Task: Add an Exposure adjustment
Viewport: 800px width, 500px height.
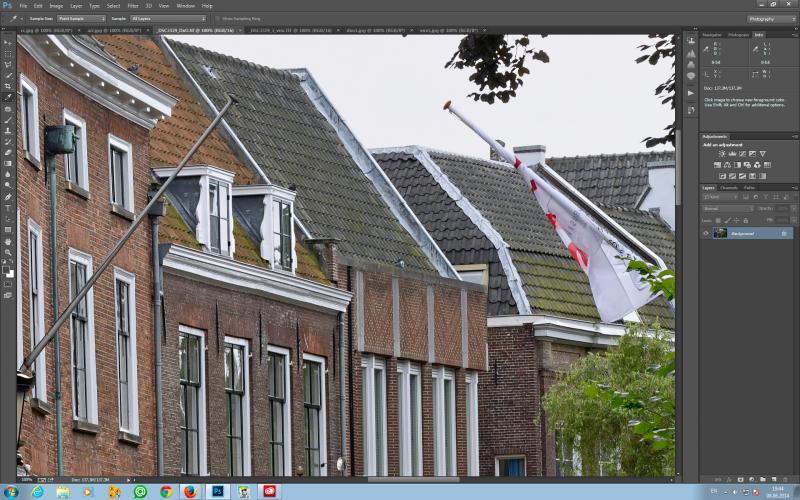Action: pyautogui.click(x=752, y=154)
